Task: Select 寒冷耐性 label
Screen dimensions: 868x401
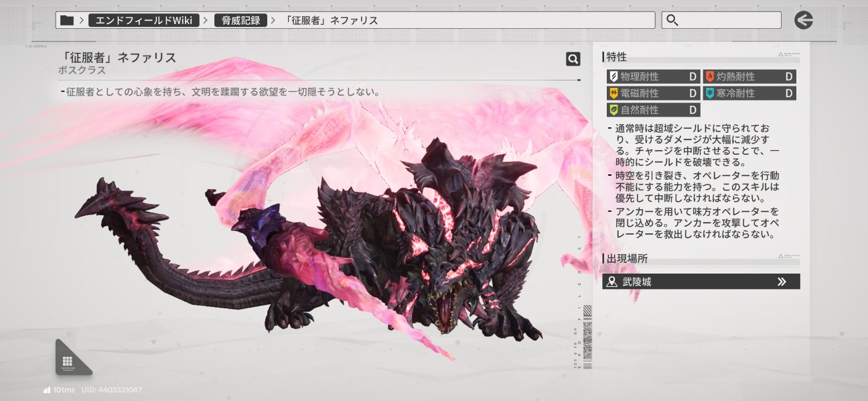Action: 736,93
